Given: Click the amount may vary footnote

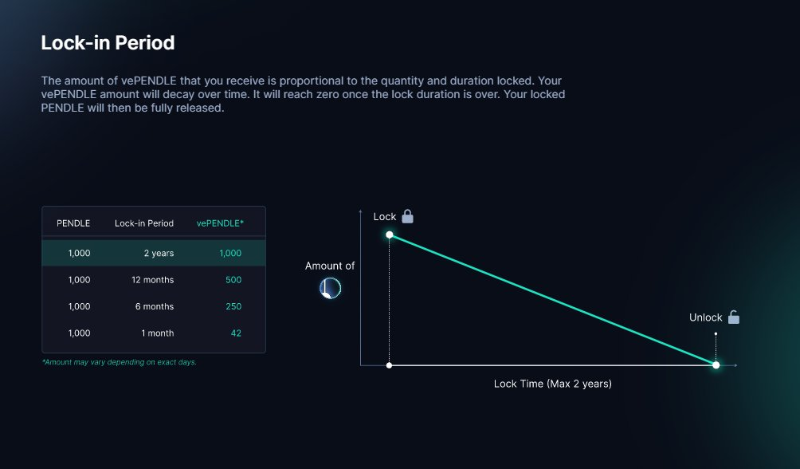Looking at the screenshot, I should [x=119, y=362].
